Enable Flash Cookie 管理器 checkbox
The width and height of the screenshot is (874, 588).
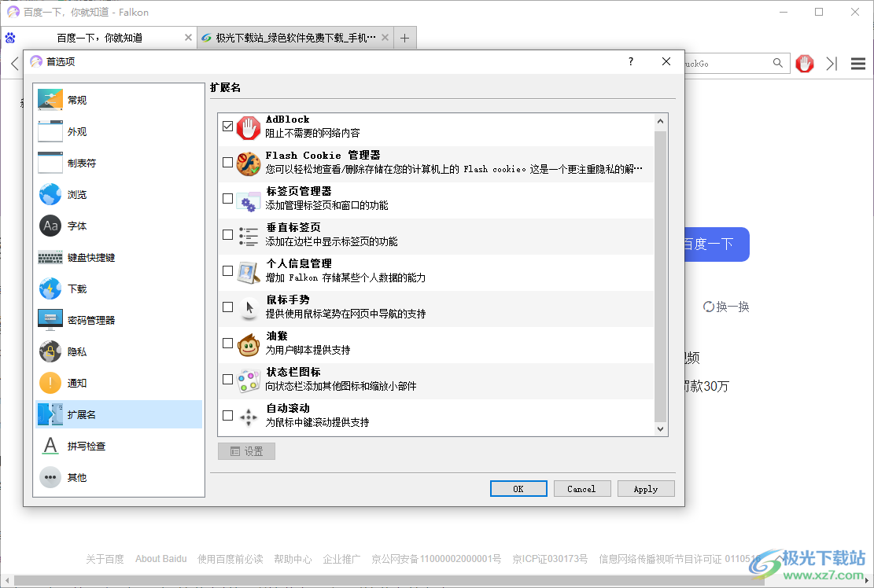[227, 162]
